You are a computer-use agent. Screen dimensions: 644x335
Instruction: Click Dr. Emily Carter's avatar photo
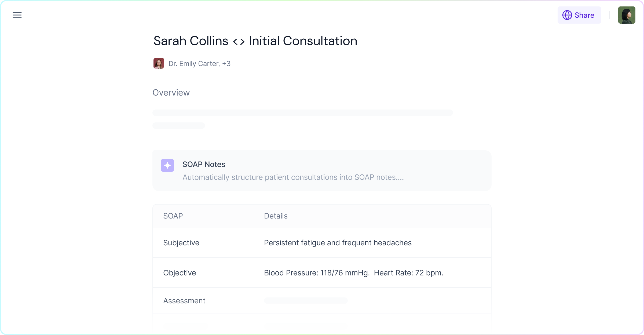tap(159, 63)
